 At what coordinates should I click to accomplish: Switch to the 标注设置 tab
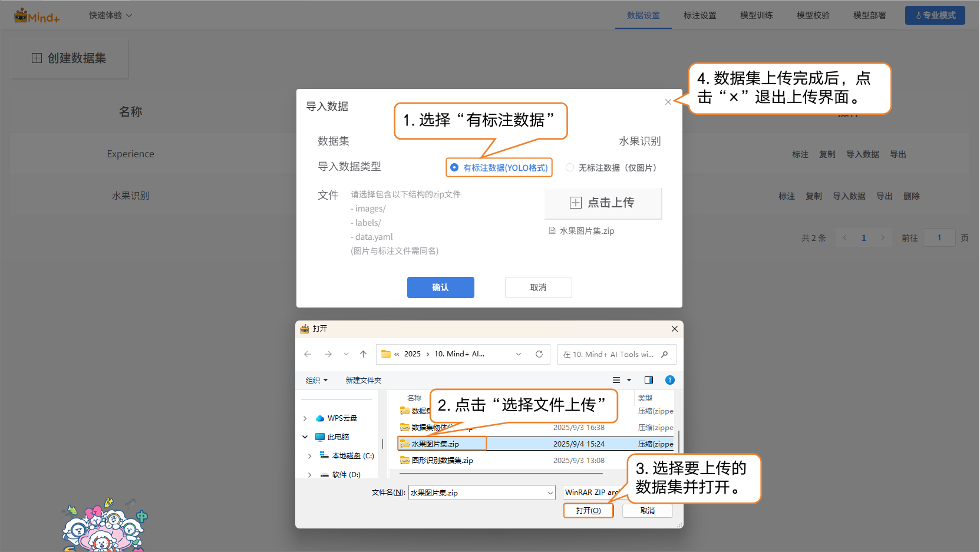coord(699,15)
